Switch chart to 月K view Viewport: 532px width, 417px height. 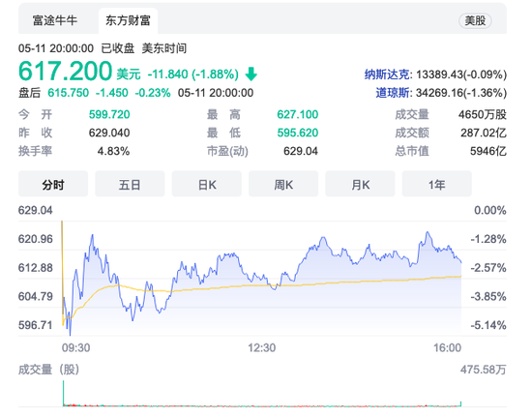tap(360, 184)
